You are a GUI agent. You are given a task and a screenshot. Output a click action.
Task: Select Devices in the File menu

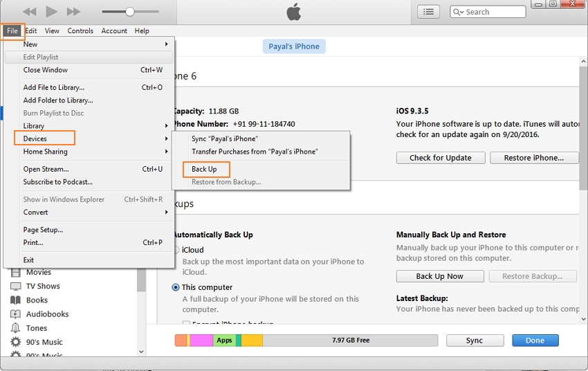point(89,139)
